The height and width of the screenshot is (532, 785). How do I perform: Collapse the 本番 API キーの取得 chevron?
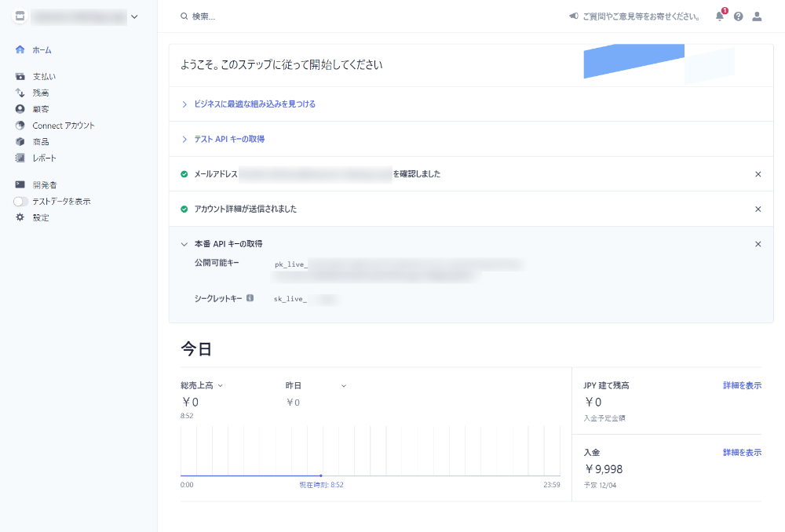pos(184,244)
